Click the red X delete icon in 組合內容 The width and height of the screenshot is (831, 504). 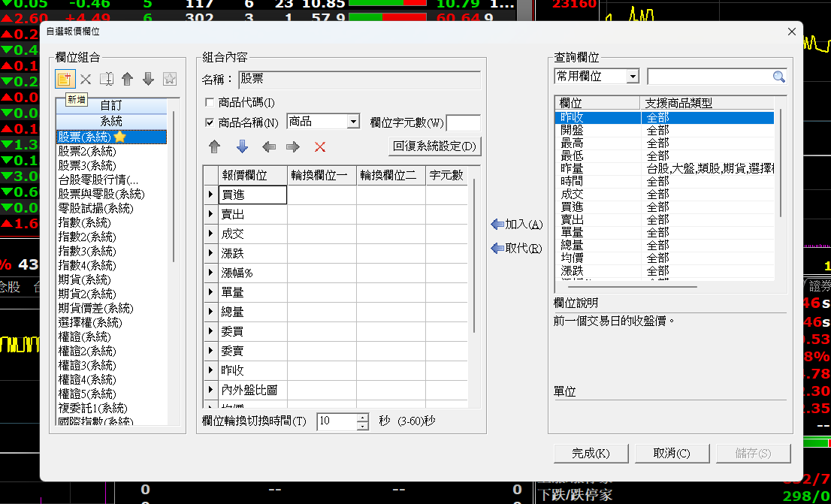click(x=320, y=146)
